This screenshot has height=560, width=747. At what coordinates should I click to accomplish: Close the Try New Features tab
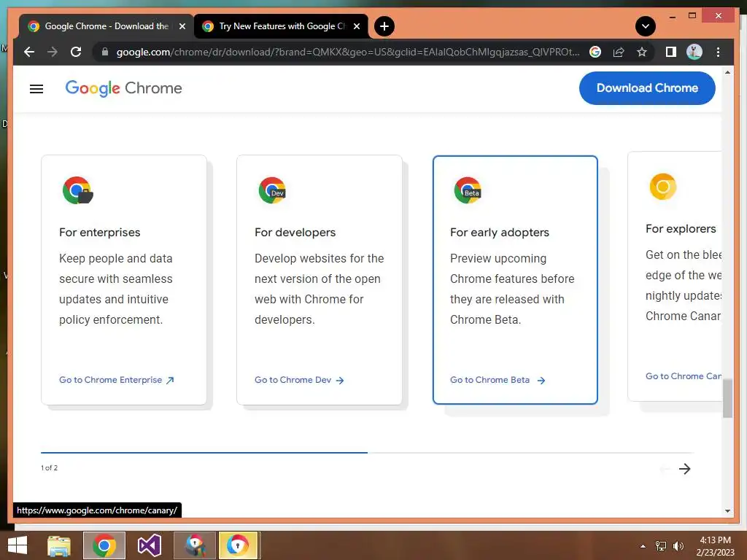pyautogui.click(x=356, y=27)
